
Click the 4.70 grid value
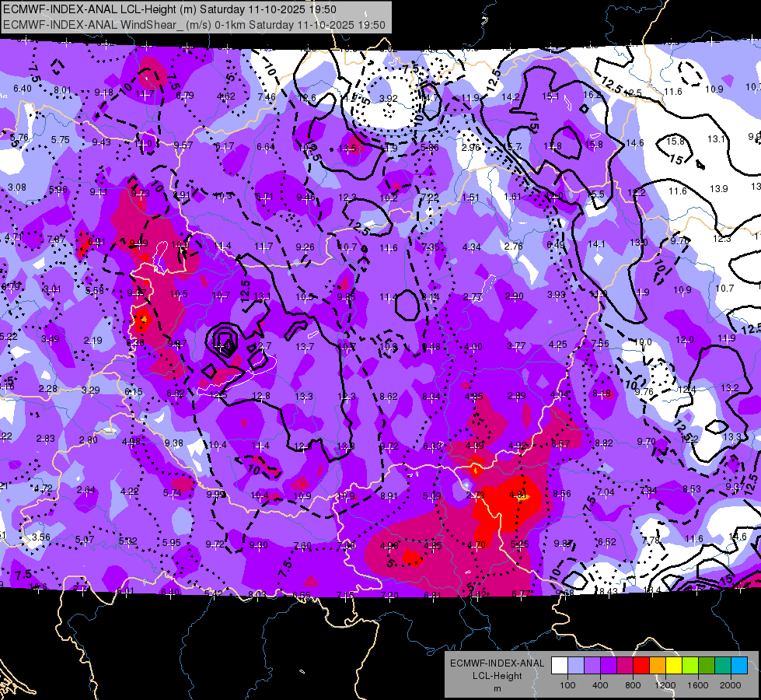pos(476,545)
